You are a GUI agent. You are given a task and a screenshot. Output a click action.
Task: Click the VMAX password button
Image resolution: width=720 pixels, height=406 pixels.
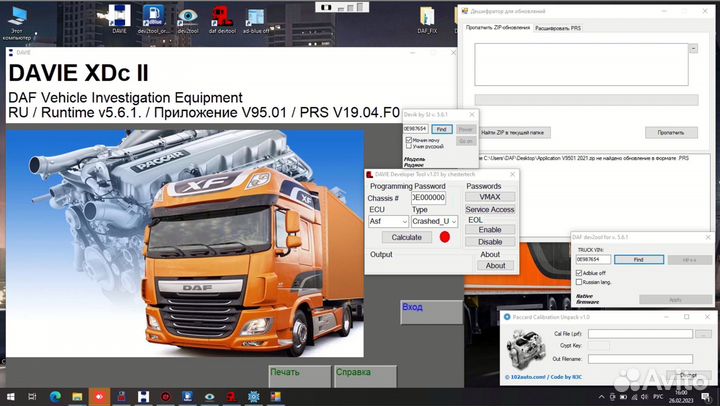490,197
